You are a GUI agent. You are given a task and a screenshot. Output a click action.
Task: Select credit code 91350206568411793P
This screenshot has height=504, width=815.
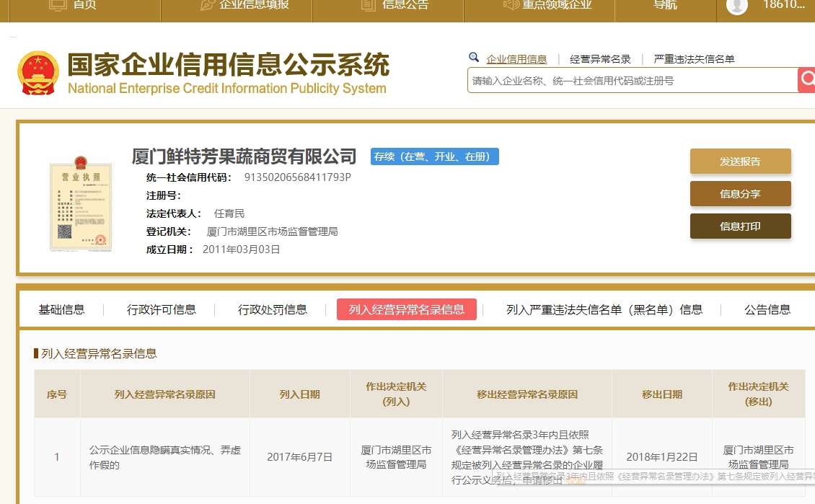pyautogui.click(x=297, y=177)
